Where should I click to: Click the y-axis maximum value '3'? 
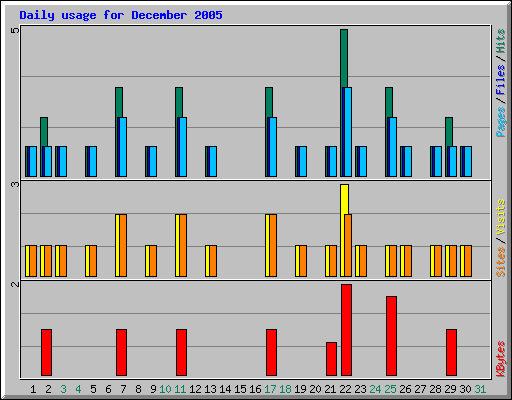(x=15, y=184)
